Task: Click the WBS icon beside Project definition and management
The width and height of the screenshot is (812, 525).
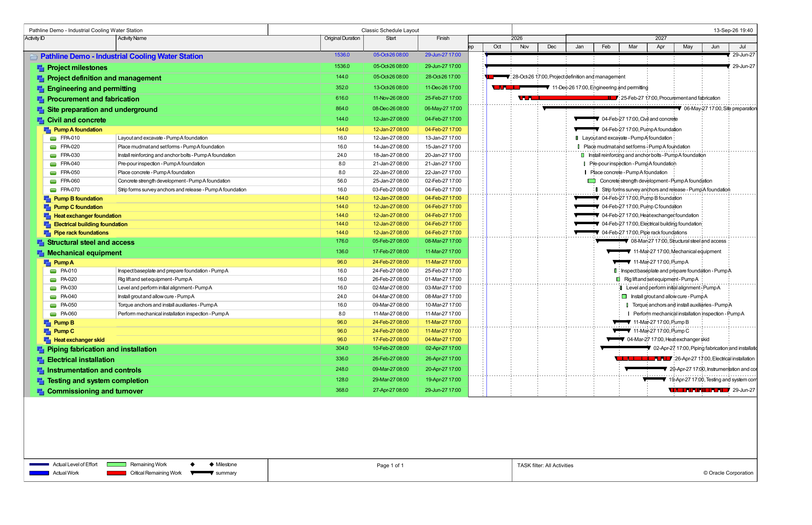Action: point(41,79)
